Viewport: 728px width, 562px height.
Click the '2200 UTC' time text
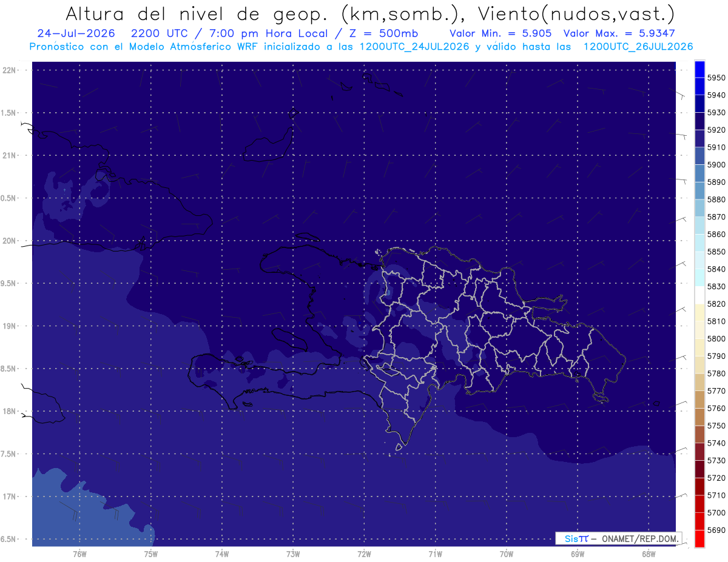(x=160, y=33)
